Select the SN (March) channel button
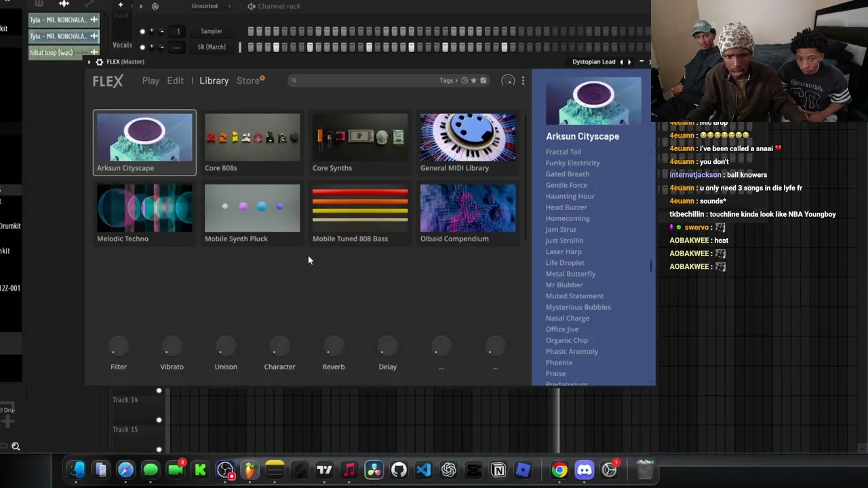This screenshot has width=868, height=488. coord(212,47)
